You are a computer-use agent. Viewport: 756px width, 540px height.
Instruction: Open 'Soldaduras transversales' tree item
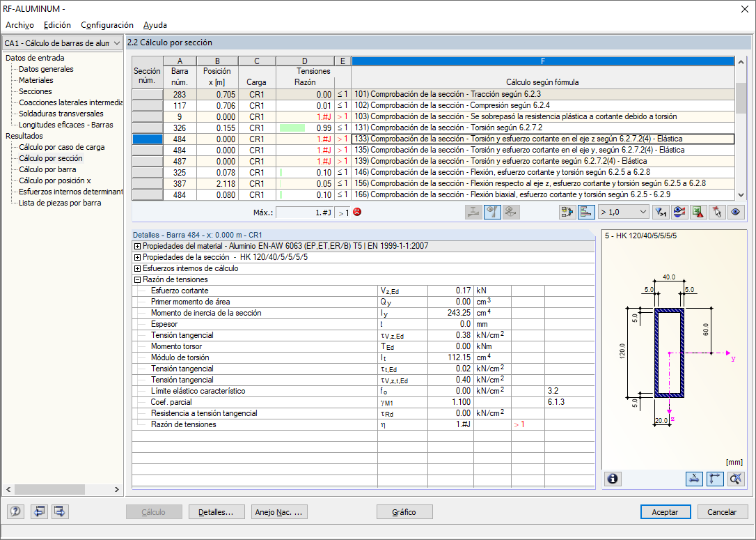coord(61,114)
